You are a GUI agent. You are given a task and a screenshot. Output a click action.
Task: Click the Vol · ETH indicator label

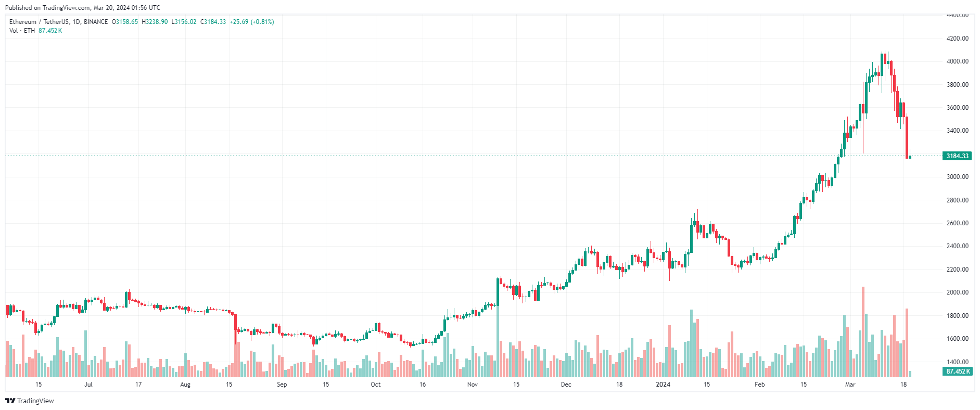[x=22, y=31]
